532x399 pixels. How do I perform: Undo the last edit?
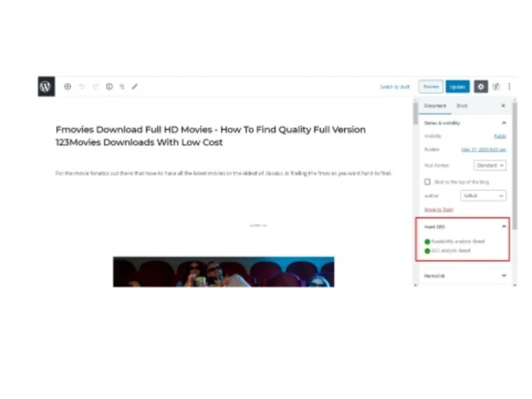pyautogui.click(x=82, y=87)
